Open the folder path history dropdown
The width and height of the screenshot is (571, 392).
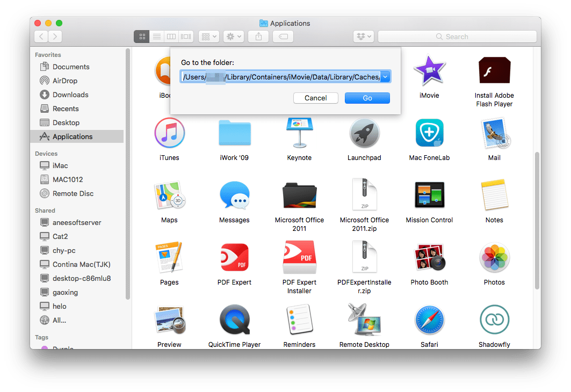point(386,76)
